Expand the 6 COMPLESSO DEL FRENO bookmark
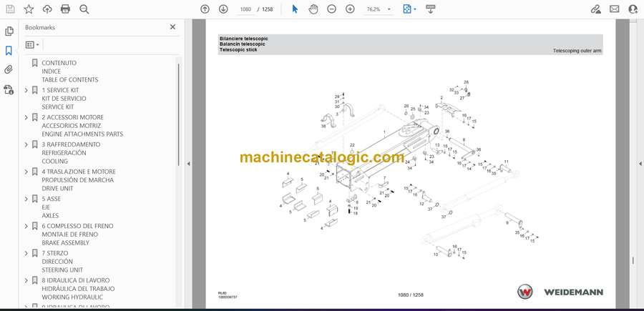The height and width of the screenshot is (311, 644). click(x=26, y=226)
